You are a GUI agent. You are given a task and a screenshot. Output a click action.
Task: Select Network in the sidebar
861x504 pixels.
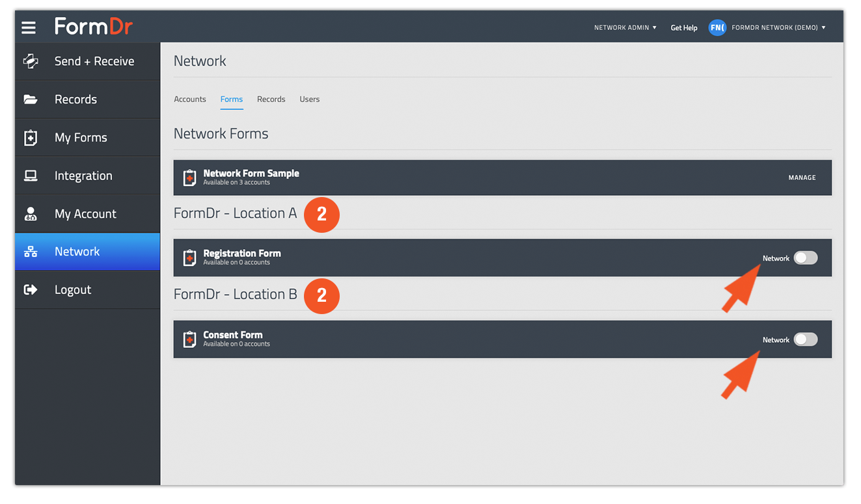(x=88, y=252)
